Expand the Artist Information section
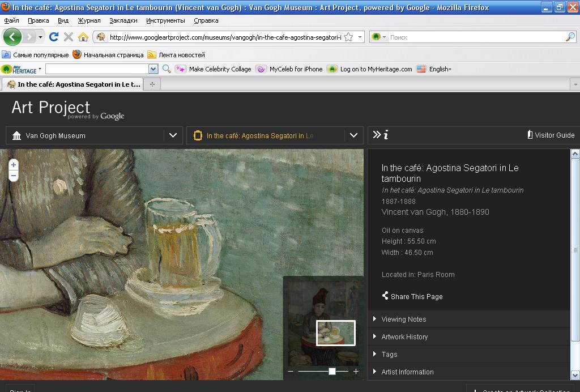Viewport: 580px width, 392px height. pyautogui.click(x=407, y=372)
